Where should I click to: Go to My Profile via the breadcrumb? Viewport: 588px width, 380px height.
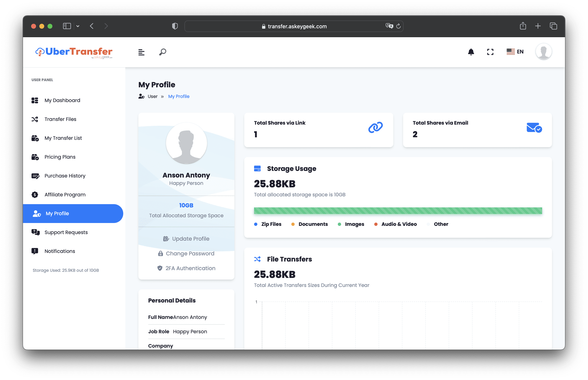tap(179, 96)
